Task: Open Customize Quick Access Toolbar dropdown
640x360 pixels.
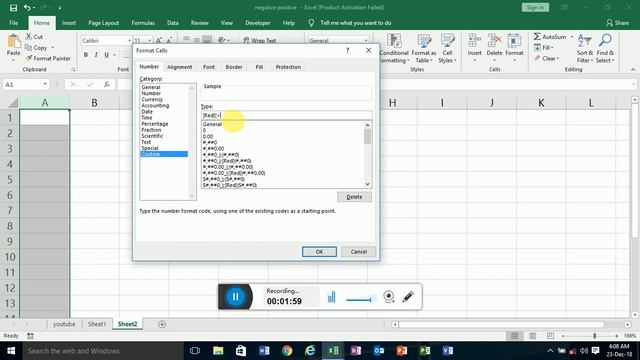Action: click(x=60, y=8)
